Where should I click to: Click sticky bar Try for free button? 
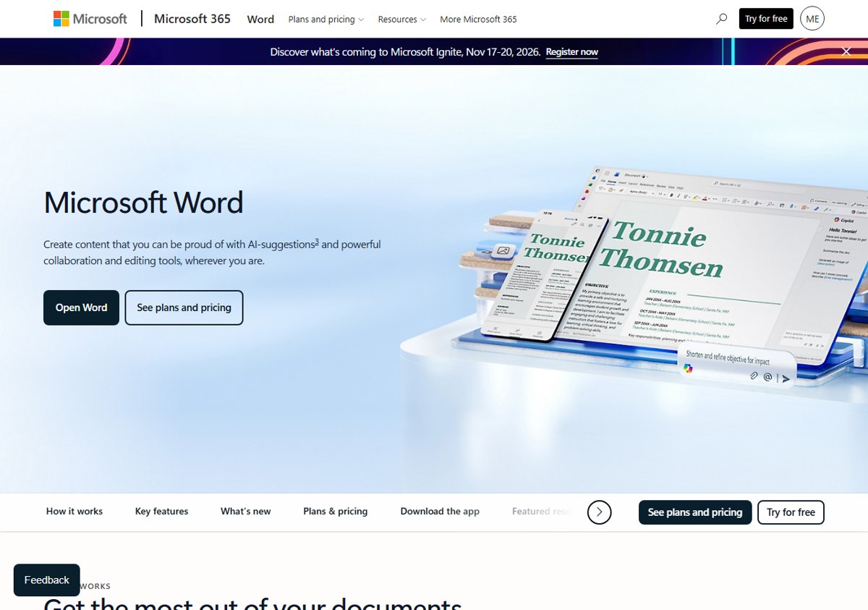(x=791, y=512)
